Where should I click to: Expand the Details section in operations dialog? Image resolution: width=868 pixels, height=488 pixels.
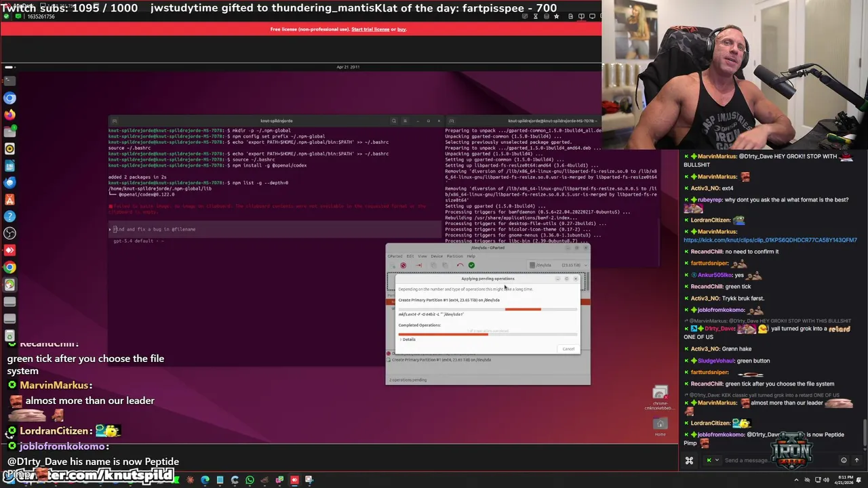tap(408, 340)
